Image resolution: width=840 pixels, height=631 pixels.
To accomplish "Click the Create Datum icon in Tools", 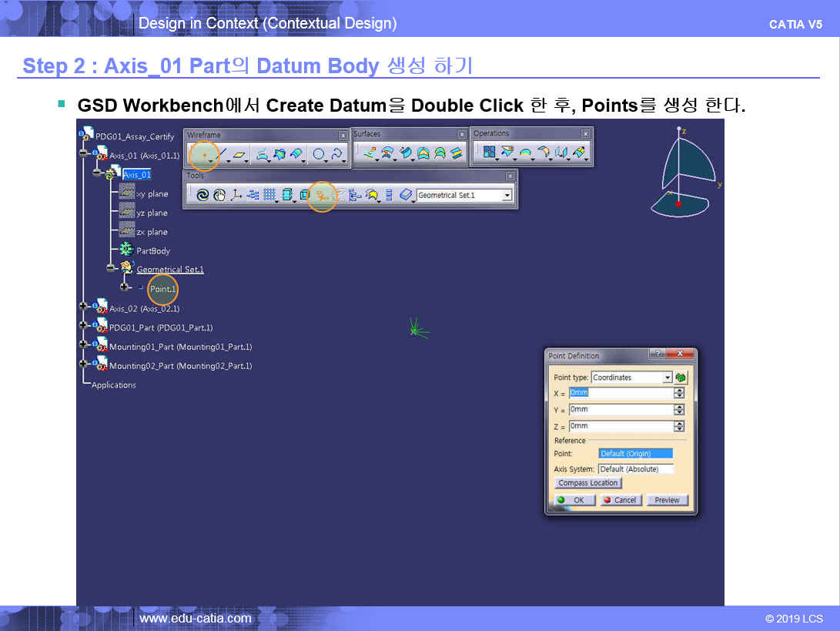I will coord(323,196).
